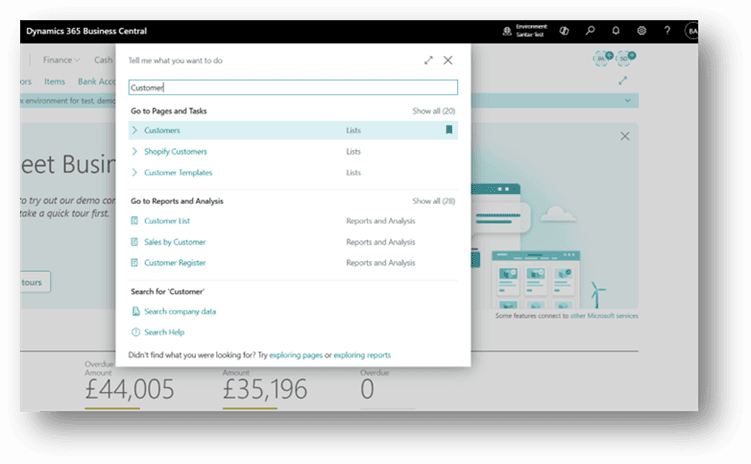Screen dimensions: 751x464
Task: Expand the Customers page result chevron
Action: tap(135, 130)
